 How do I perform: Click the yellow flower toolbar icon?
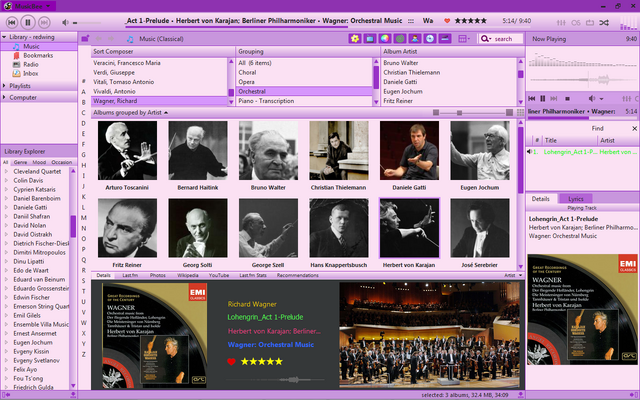(x=355, y=39)
